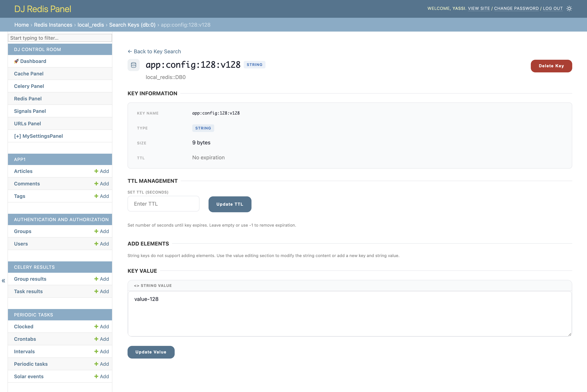Collapse the sidebar with the double-chevron

[x=4, y=280]
